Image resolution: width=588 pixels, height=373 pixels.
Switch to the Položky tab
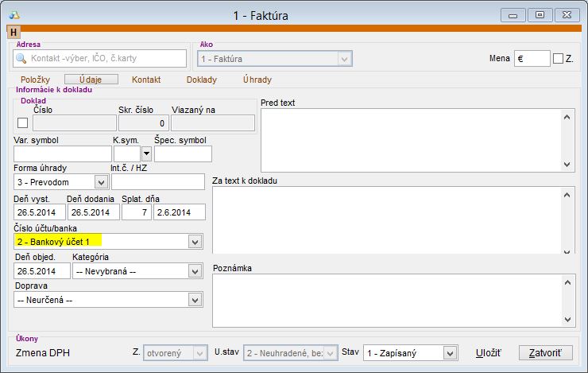coord(34,80)
